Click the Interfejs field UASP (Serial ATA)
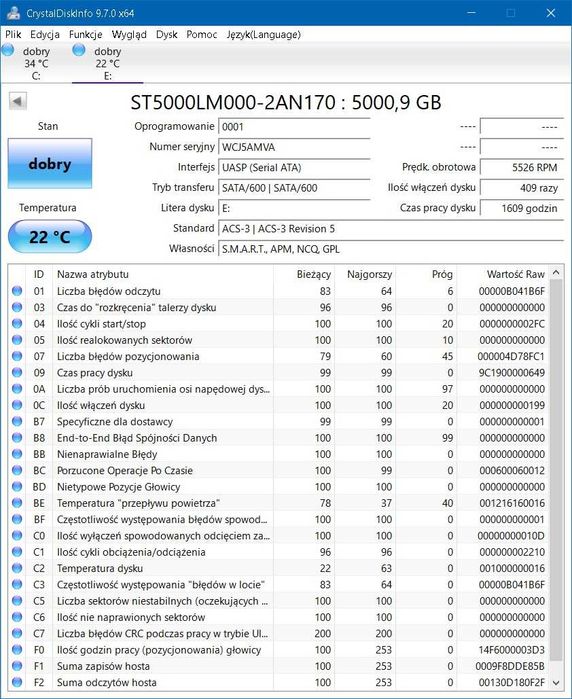Screen dimensions: 572x699 (x=294, y=168)
